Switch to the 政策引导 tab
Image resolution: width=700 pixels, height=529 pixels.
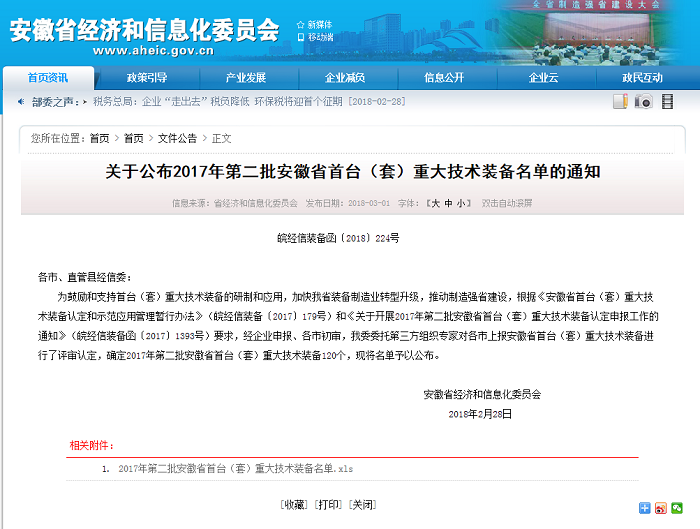[147, 77]
